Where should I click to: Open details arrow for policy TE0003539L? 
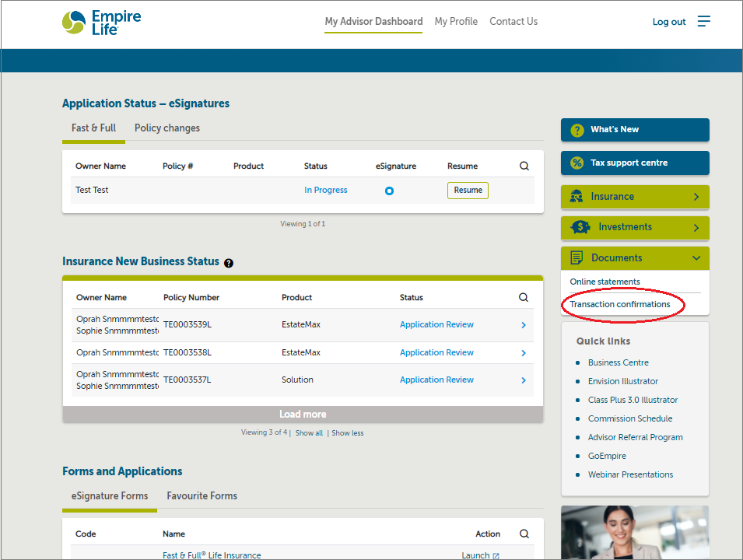point(524,325)
